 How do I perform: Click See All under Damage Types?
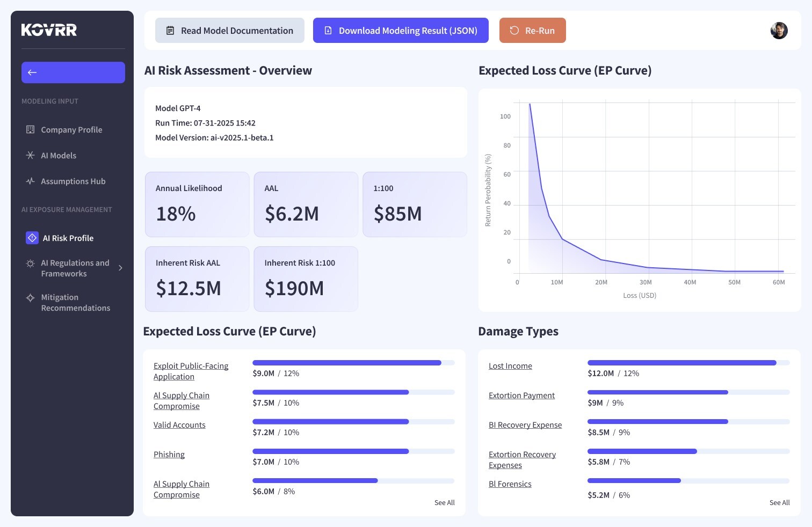click(779, 503)
